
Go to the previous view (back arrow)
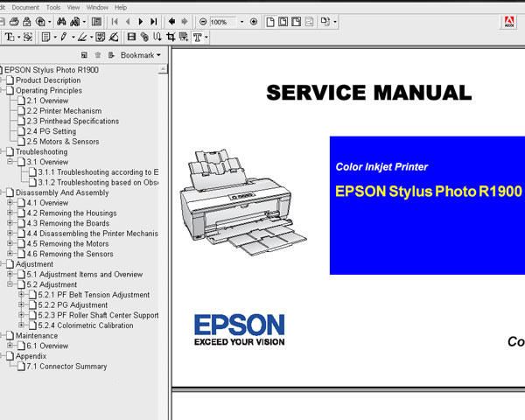[x=171, y=22]
